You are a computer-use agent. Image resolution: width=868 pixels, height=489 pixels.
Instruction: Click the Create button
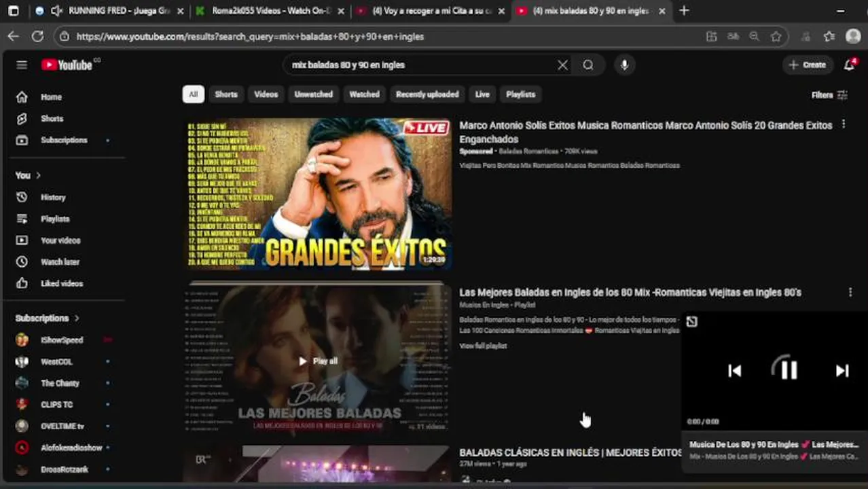pos(808,65)
